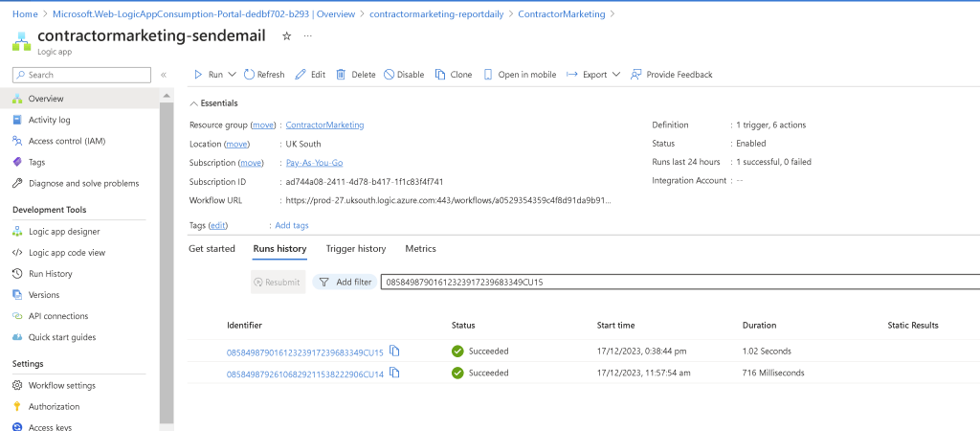Screen dimensions: 980x431
Task: Click the Run play icon in the toolbar
Action: click(198, 75)
